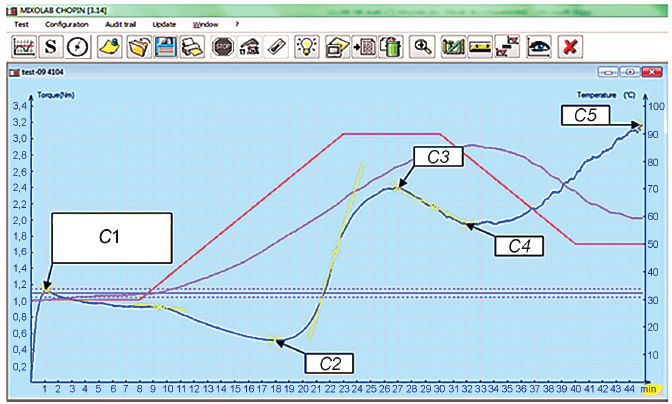Expand the Window menu

click(206, 23)
